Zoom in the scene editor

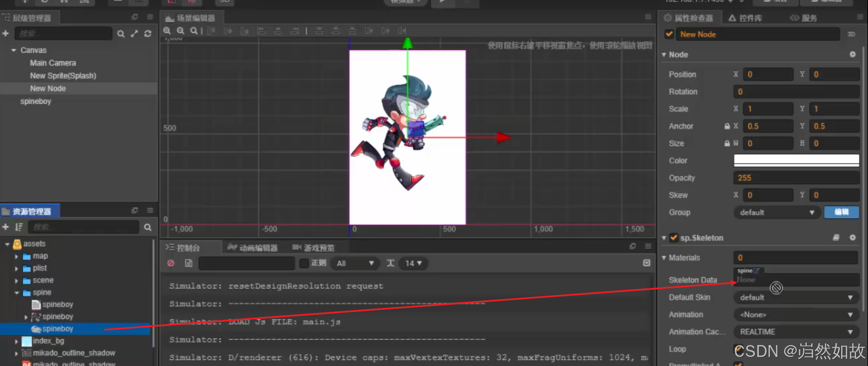[x=167, y=31]
